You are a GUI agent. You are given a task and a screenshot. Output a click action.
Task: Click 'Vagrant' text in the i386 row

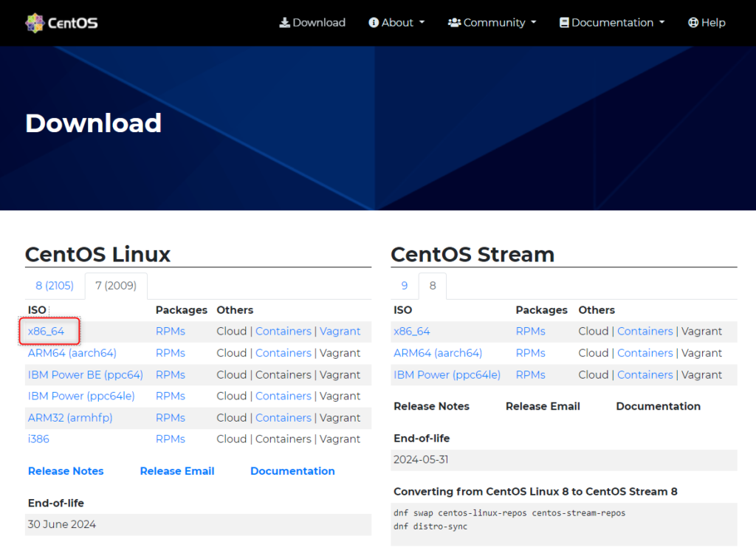340,439
